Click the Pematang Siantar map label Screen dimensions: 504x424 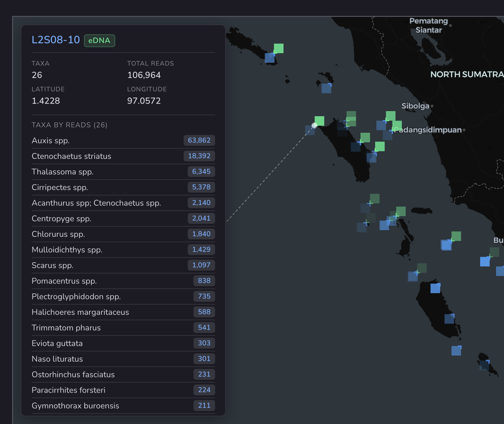click(x=429, y=25)
